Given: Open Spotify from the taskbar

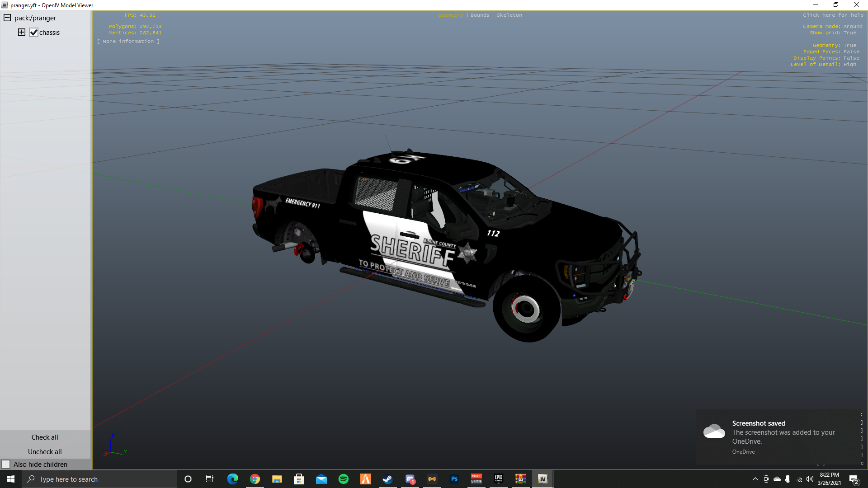Looking at the screenshot, I should [344, 479].
